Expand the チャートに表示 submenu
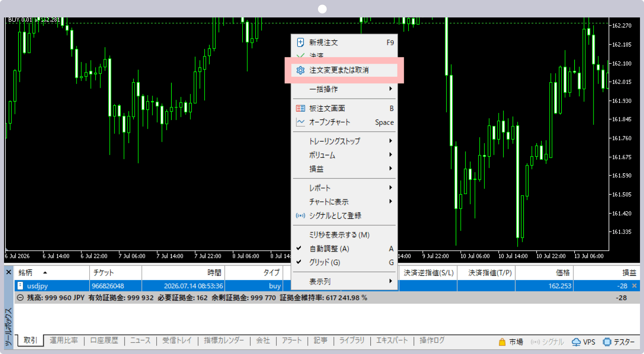Viewport: 644px width, 354px height. [x=345, y=201]
